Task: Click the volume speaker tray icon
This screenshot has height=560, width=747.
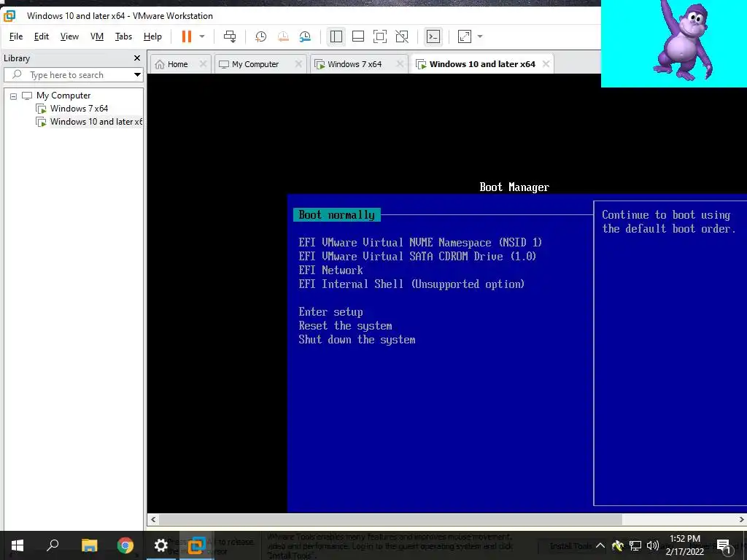Action: (x=653, y=545)
